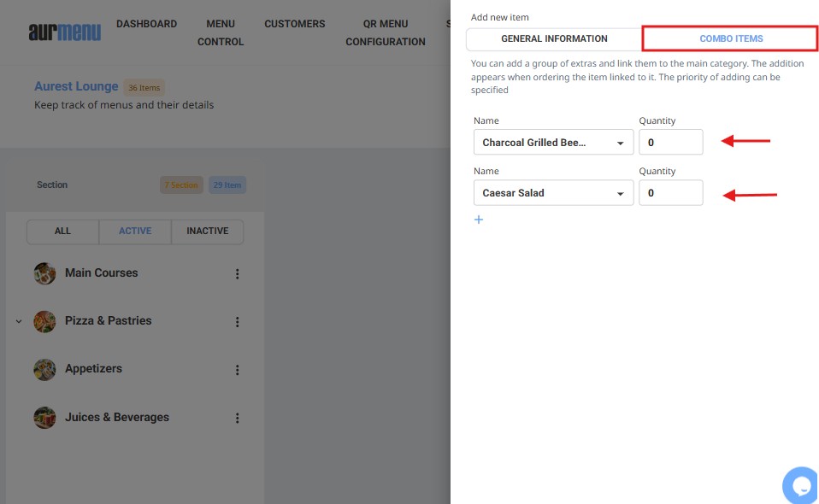The image size is (819, 504).
Task: Open three-dot menu for Juices & Beverages
Action: 237,419
